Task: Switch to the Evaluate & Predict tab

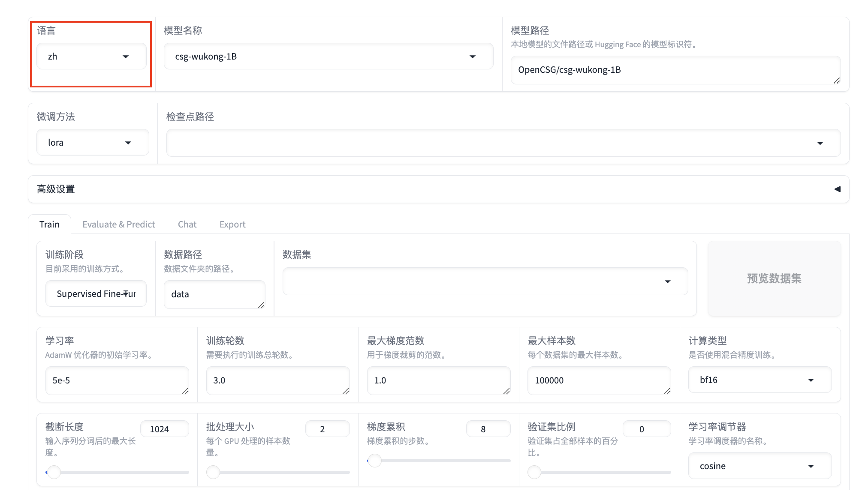Action: pos(118,225)
